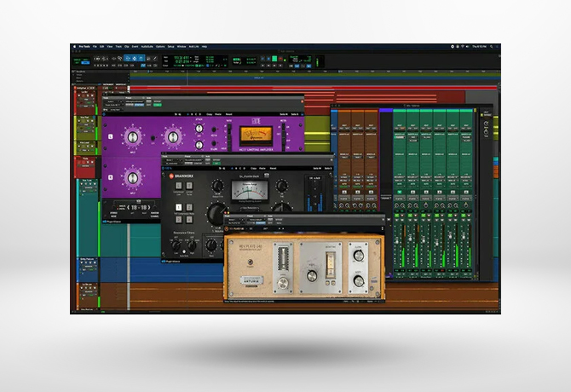Viewport: 571px width, 392px height.
Task: Click the bars ruler in the timeline
Action: [315, 72]
